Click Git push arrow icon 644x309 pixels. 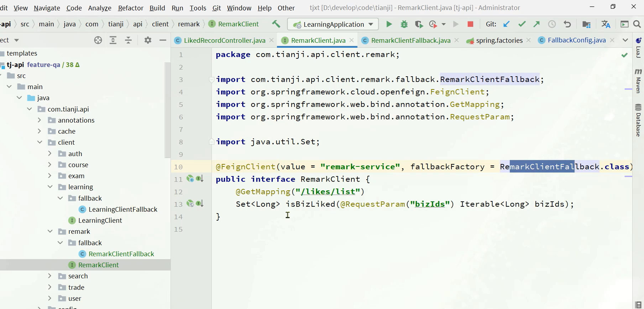coord(536,24)
